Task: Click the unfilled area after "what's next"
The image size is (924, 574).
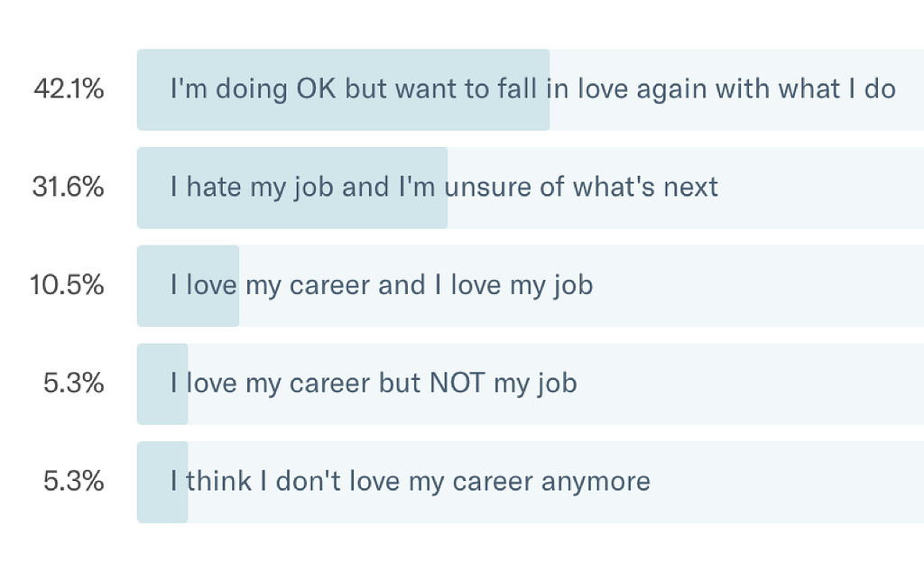Action: [812, 187]
